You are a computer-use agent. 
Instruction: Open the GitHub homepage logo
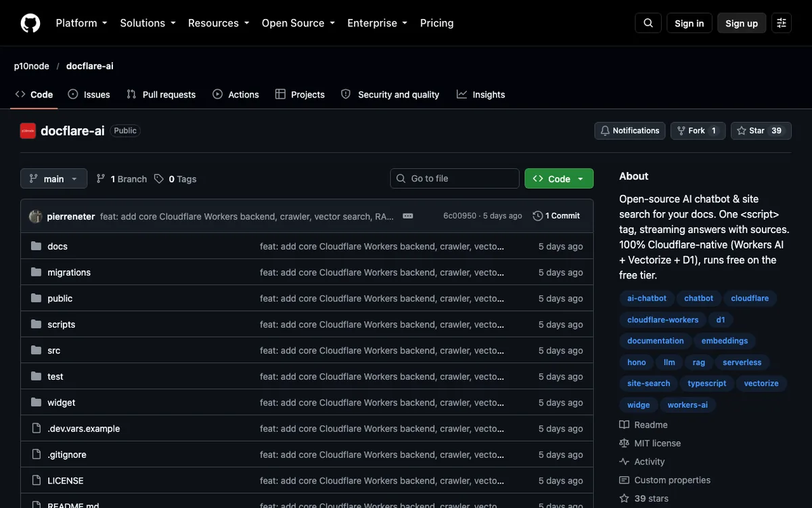30,23
